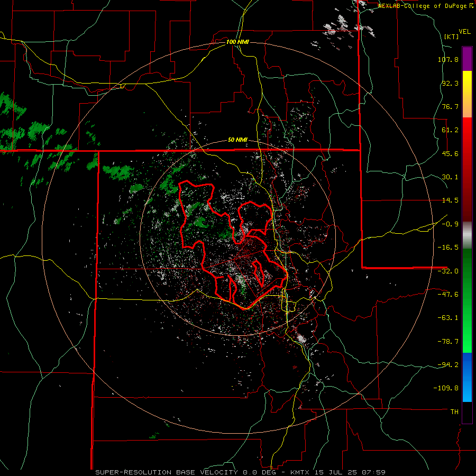The image size is (476, 476).
Task: Click the VEL legend title
Action: [x=464, y=32]
